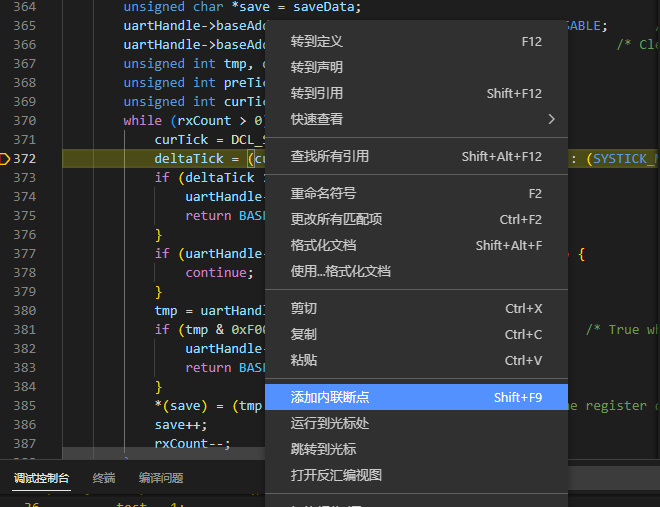Click *(save) on line 385
Image resolution: width=660 pixels, height=507 pixels.
coord(181,406)
